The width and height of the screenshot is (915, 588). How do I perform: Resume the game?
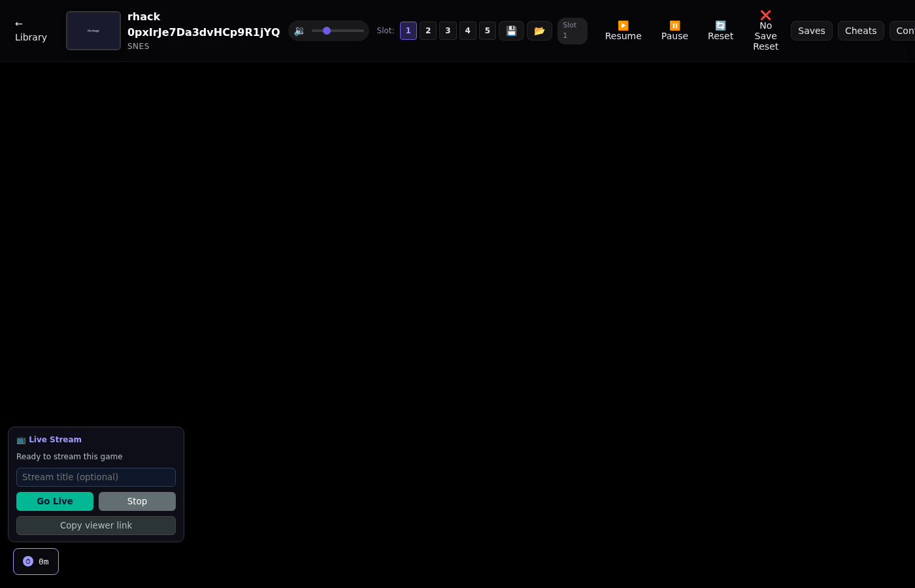tap(624, 31)
